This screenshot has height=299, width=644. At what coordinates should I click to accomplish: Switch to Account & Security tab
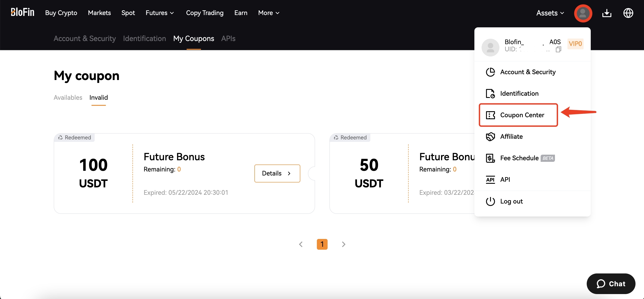[85, 39]
